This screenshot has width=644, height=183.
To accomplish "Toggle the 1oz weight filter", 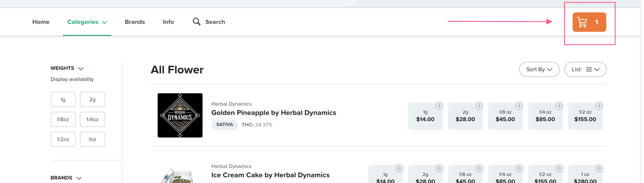I will click(92, 139).
